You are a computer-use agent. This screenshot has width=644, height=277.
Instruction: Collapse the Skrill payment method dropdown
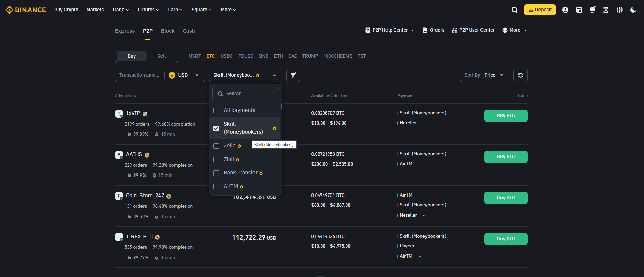pyautogui.click(x=246, y=75)
